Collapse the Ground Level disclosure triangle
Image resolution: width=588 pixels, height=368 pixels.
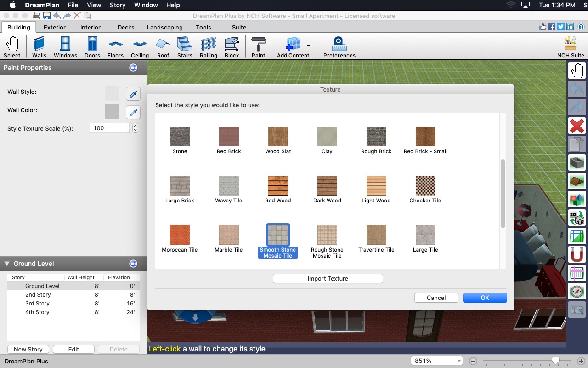[x=7, y=264]
